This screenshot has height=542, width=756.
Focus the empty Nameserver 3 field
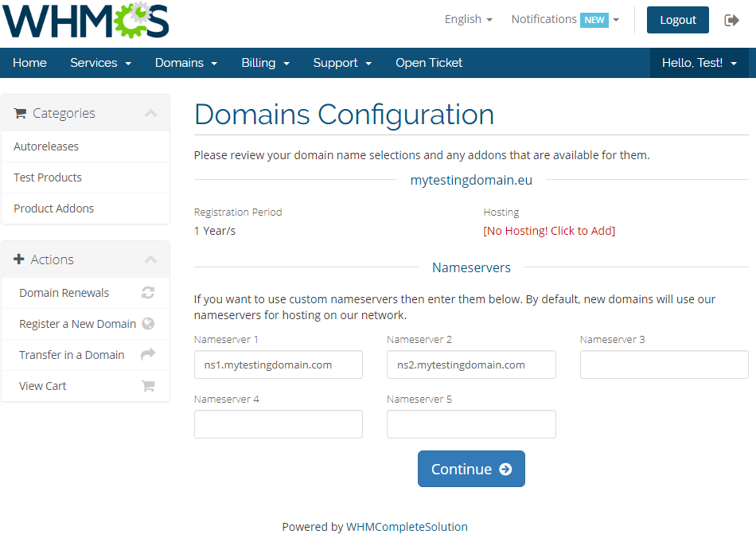664,365
